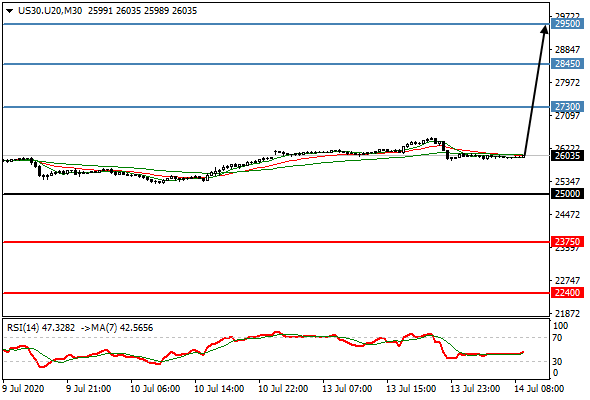590x400 pixels.
Task: Click the RSI scale value 100
Action: 560,326
